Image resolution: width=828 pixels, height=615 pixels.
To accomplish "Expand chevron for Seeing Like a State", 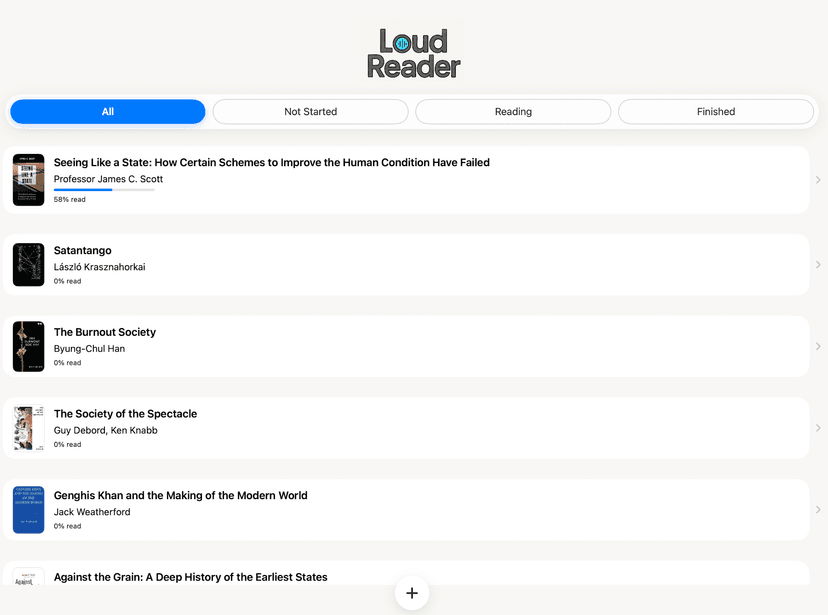I will pyautogui.click(x=818, y=180).
